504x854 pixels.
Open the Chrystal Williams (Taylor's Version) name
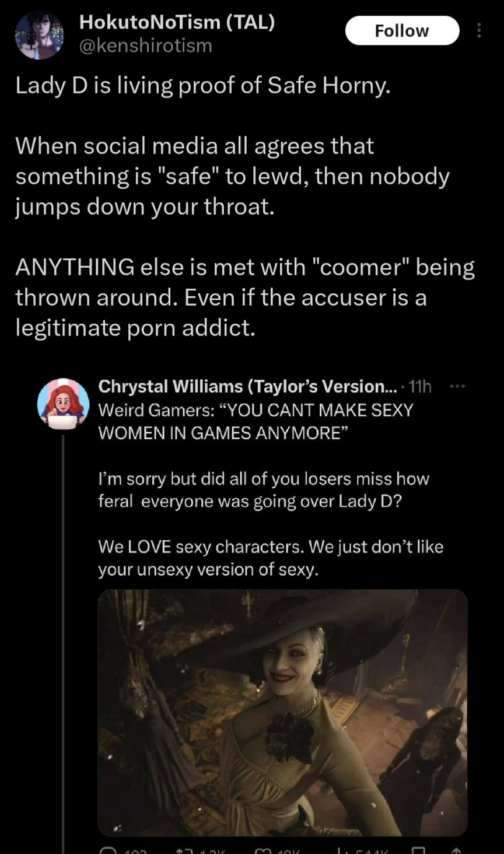[x=247, y=386]
